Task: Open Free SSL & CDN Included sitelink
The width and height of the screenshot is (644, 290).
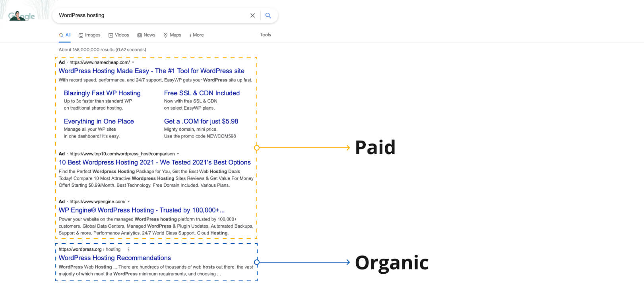Action: point(202,93)
